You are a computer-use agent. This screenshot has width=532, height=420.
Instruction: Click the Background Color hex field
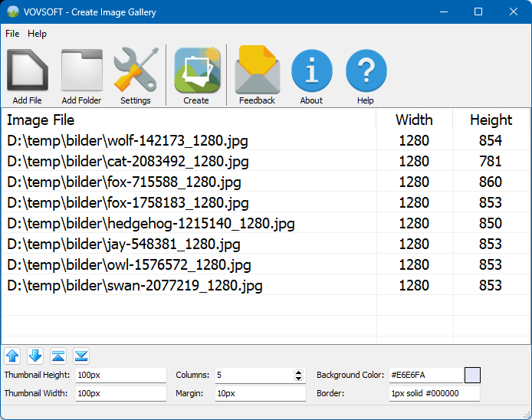click(426, 376)
